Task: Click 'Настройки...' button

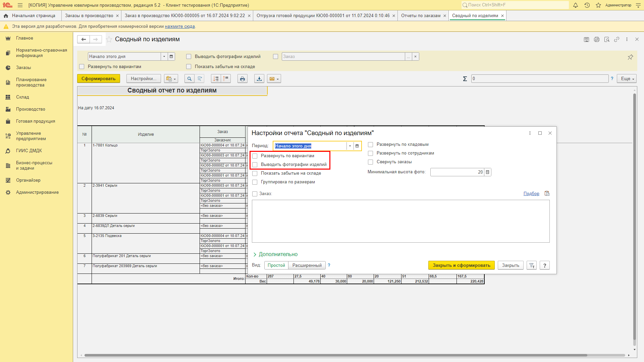Action: 144,79
